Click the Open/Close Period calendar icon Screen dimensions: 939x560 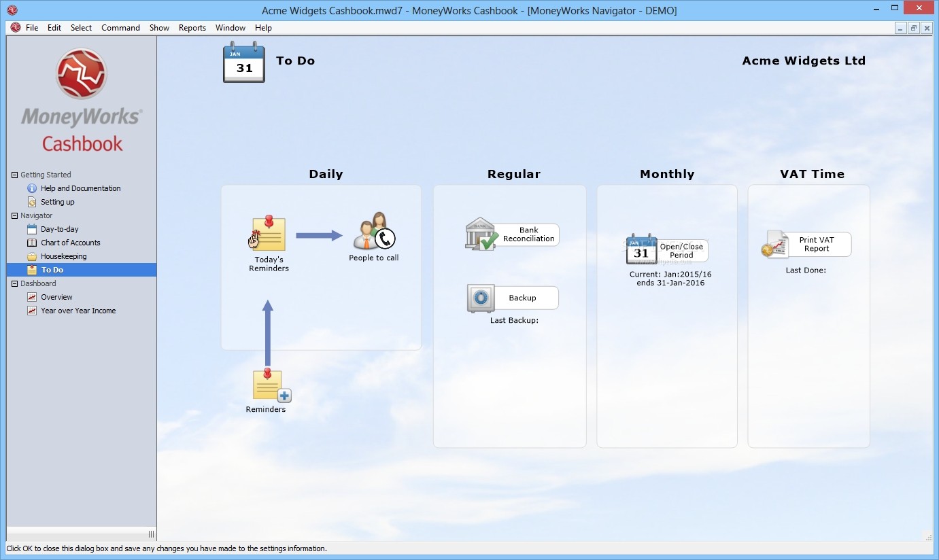tap(641, 249)
